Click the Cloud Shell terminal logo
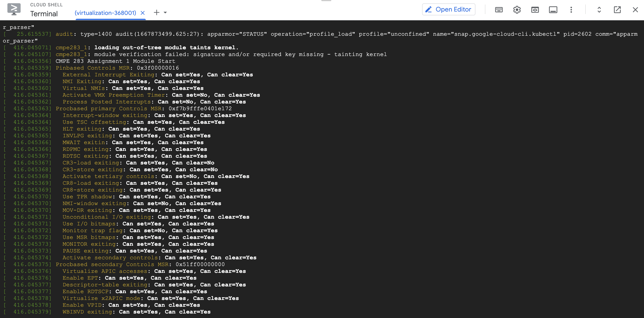This screenshot has width=644, height=318. (14, 9)
